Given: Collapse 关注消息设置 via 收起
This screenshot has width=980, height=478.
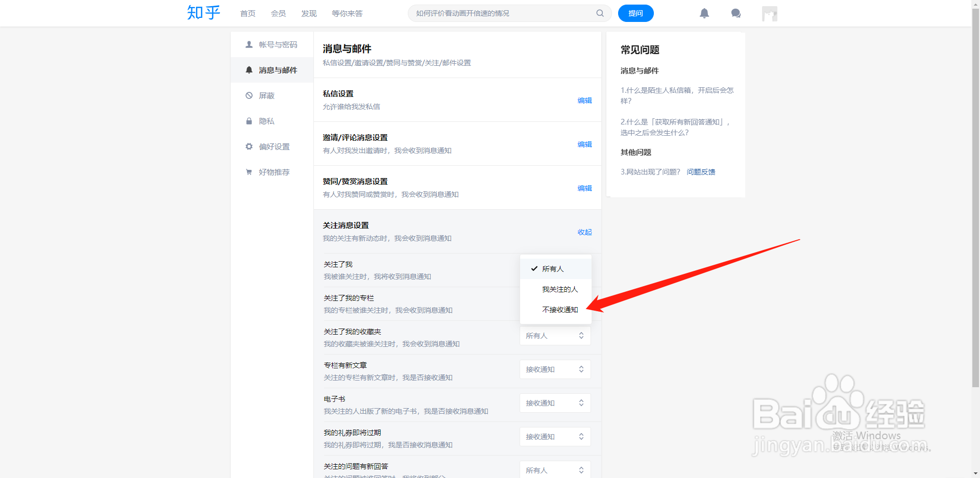Looking at the screenshot, I should (584, 232).
